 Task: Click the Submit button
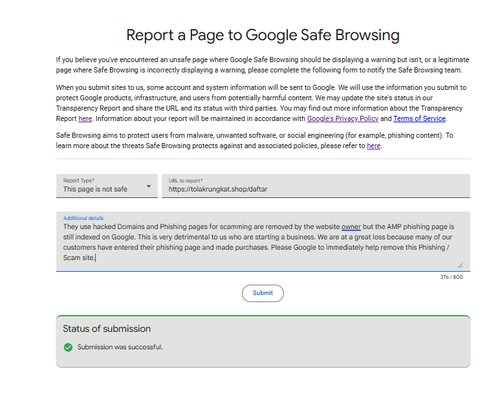click(x=263, y=293)
